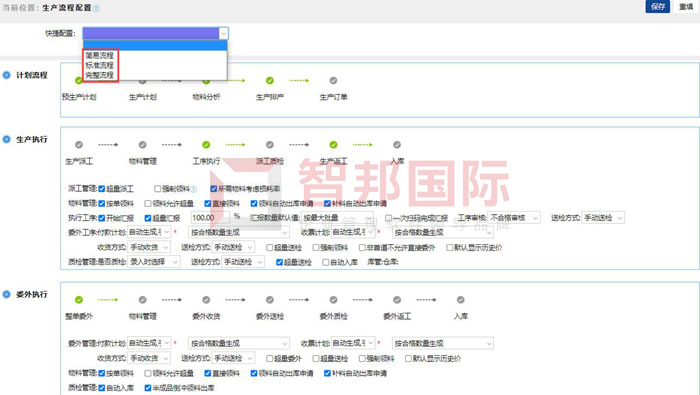The image size is (700, 395).
Task: Open help icon next to 强制领料 in 派工管理
Action: point(194,189)
